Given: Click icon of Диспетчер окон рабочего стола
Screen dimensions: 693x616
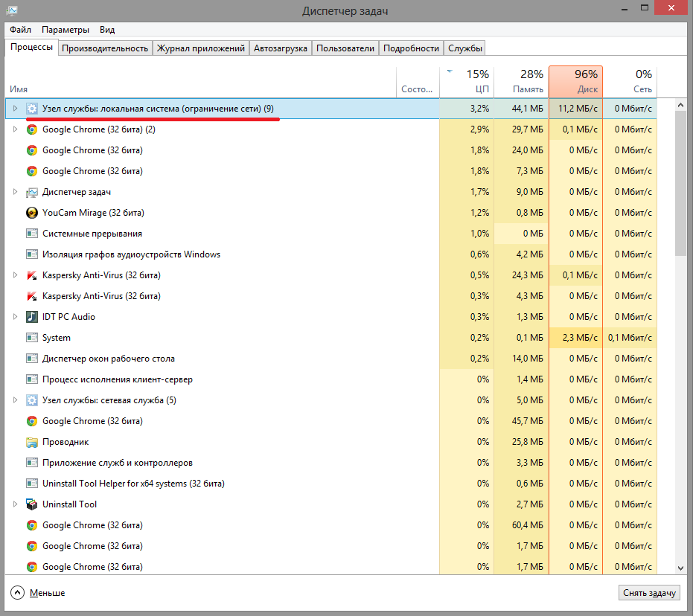Looking at the screenshot, I should [32, 359].
